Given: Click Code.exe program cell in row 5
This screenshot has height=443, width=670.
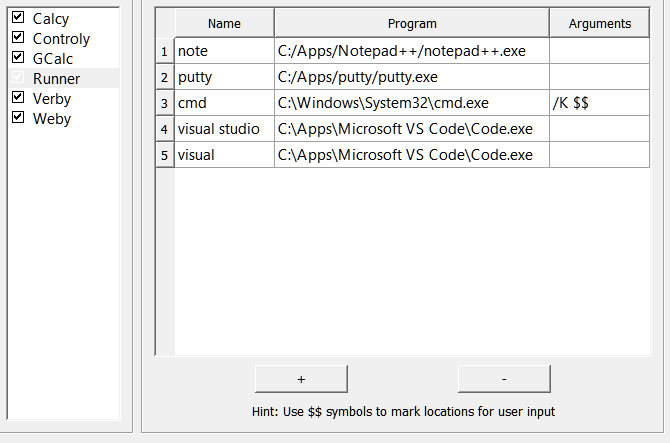Looking at the screenshot, I should pyautogui.click(x=412, y=155).
